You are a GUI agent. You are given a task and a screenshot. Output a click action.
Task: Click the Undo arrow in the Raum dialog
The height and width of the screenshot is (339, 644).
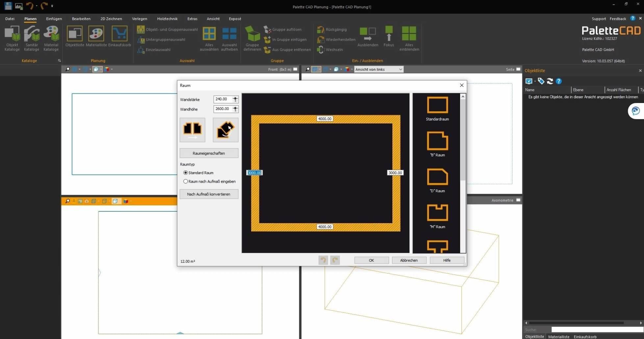point(323,260)
